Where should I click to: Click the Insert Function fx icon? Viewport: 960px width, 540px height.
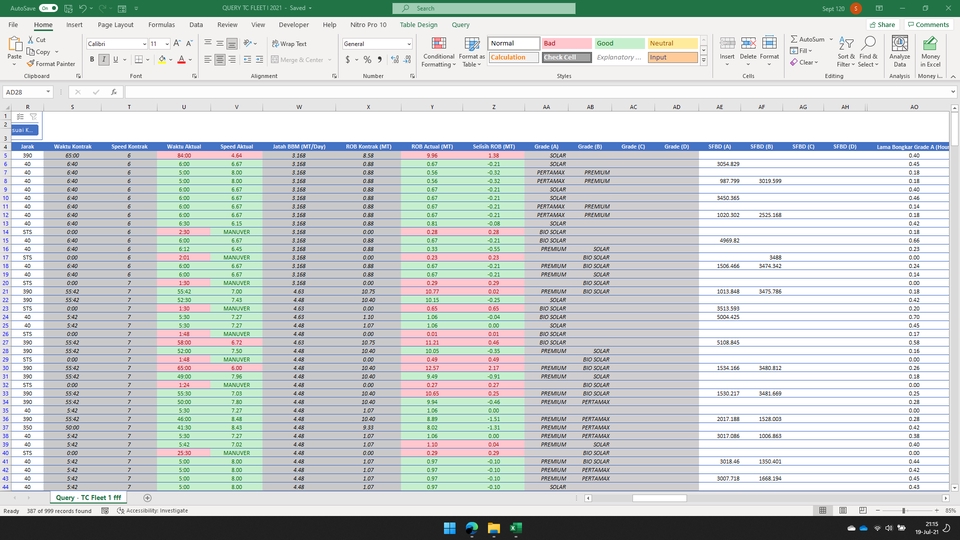114,92
